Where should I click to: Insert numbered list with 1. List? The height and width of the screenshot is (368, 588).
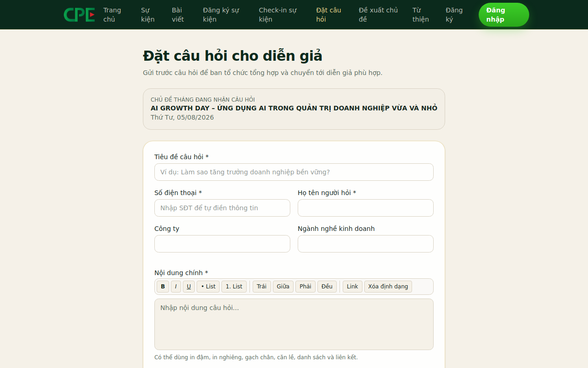234,287
